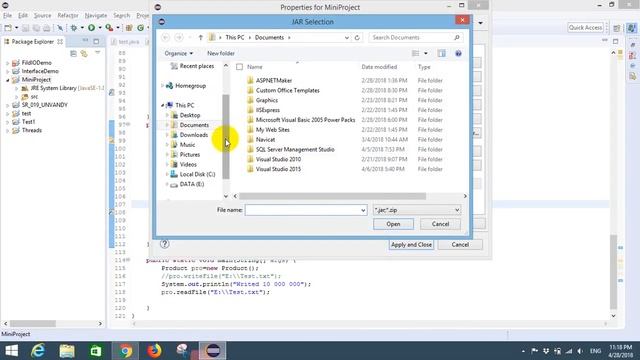
Task: Expand FileIODemo project node
Action: pyautogui.click(x=7, y=63)
